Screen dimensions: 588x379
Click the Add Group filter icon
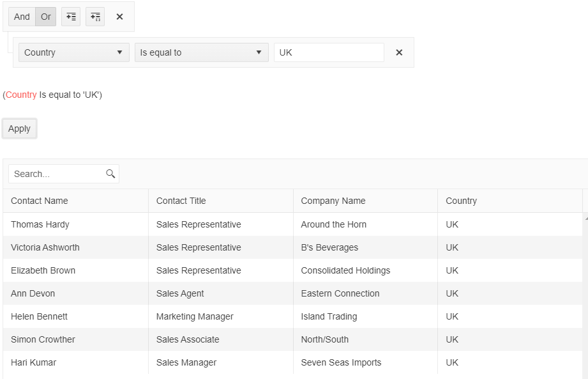pyautogui.click(x=95, y=17)
